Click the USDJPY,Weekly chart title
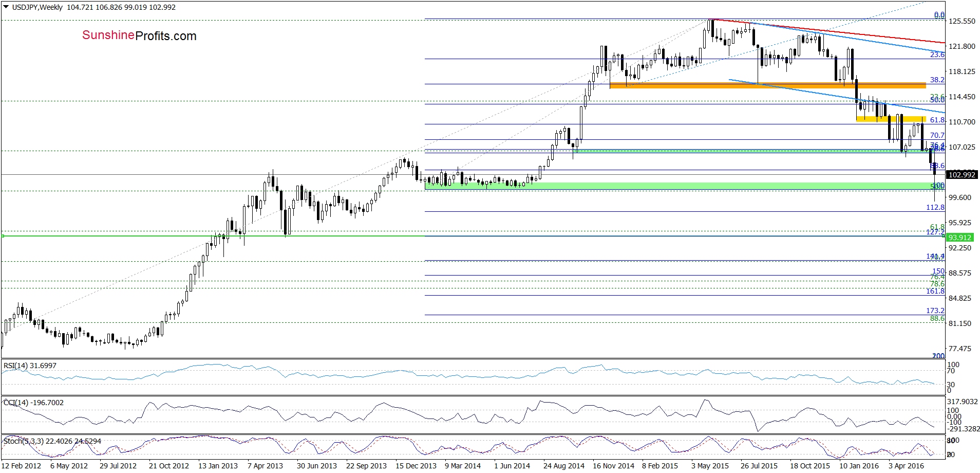 pos(37,7)
